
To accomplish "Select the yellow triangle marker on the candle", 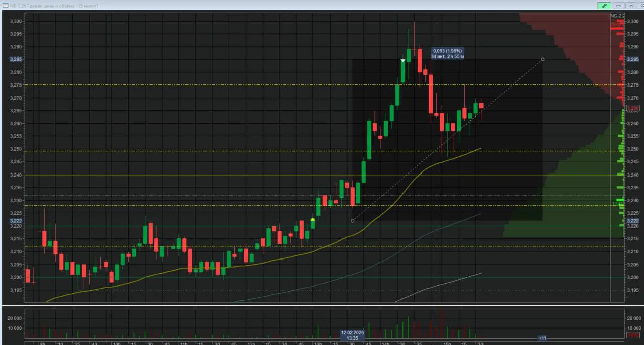I will [x=313, y=219].
